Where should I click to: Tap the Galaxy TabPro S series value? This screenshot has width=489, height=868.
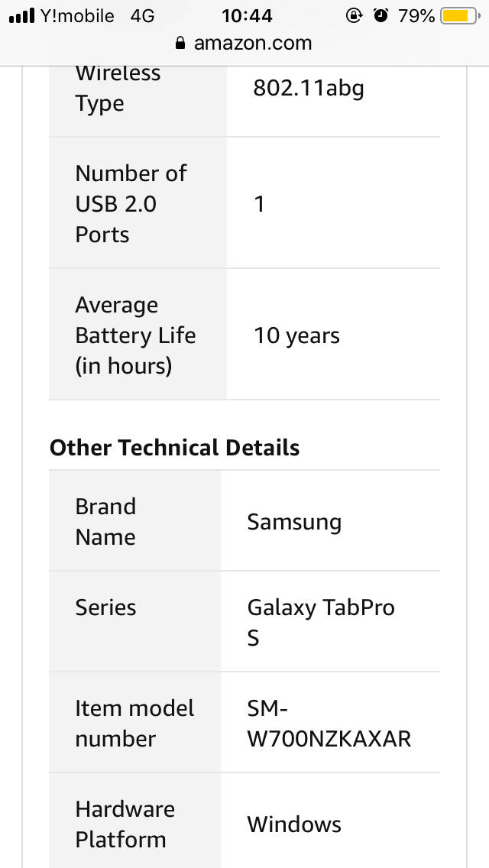(x=321, y=623)
